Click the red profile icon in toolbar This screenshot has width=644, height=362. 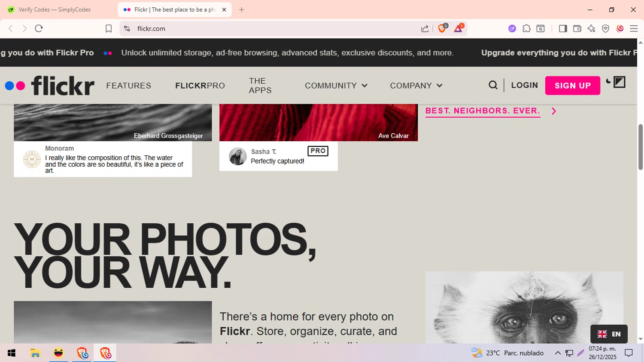coord(620,28)
